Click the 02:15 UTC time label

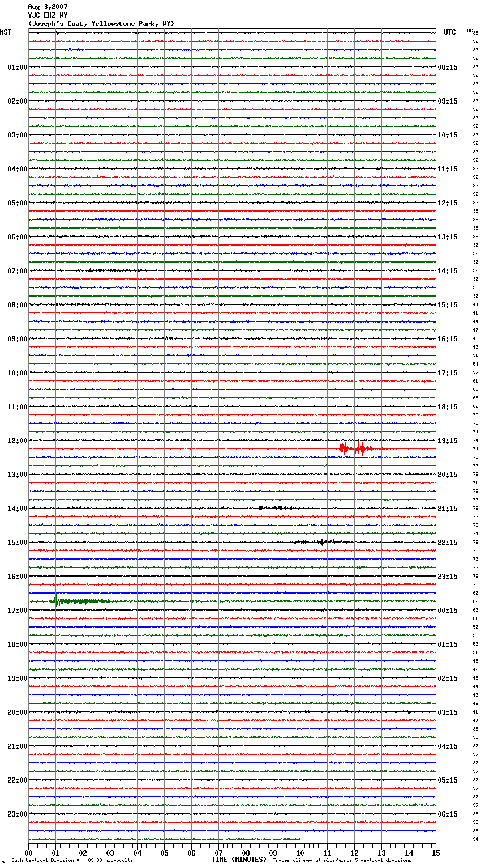point(448,678)
